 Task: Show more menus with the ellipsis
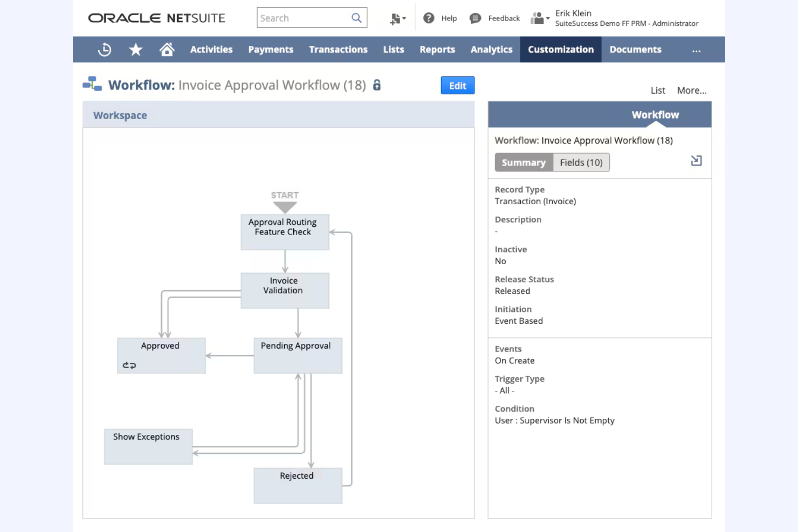pyautogui.click(x=697, y=51)
